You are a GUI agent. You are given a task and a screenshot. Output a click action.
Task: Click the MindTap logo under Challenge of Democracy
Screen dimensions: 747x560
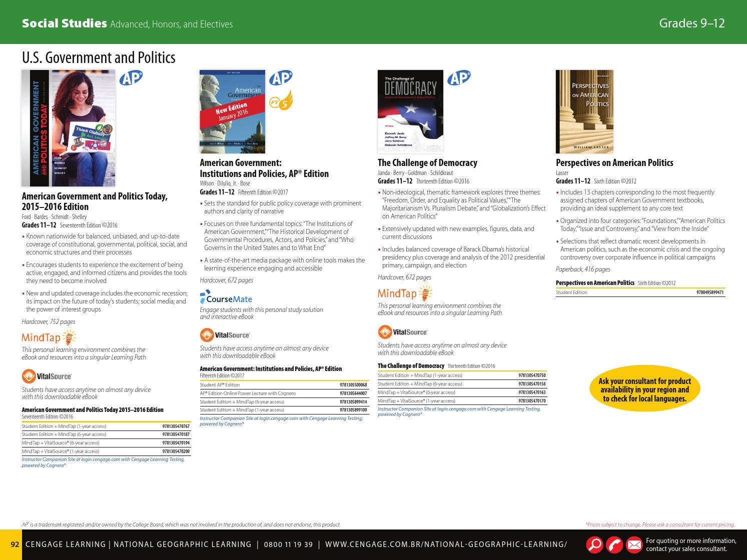click(404, 293)
